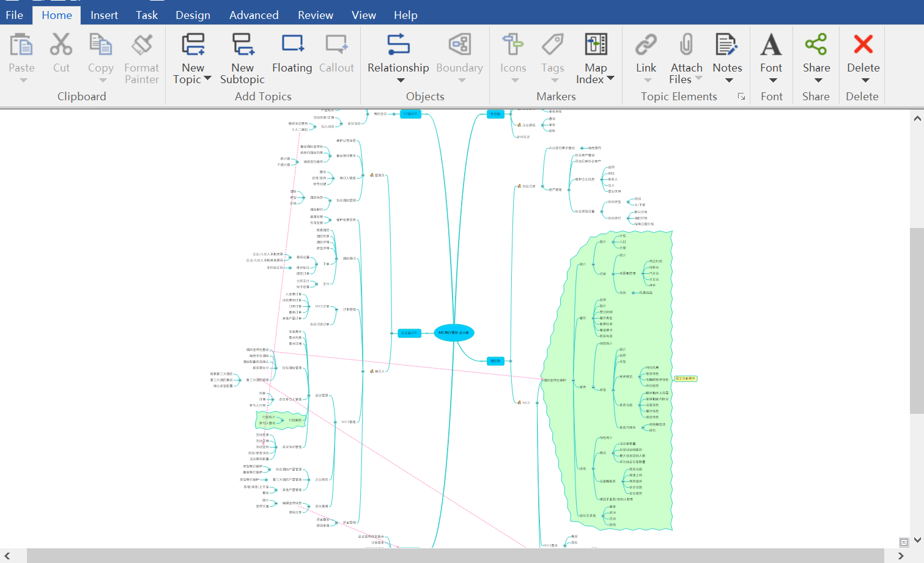The width and height of the screenshot is (924, 563).
Task: Click the Notes icon
Action: tap(726, 45)
